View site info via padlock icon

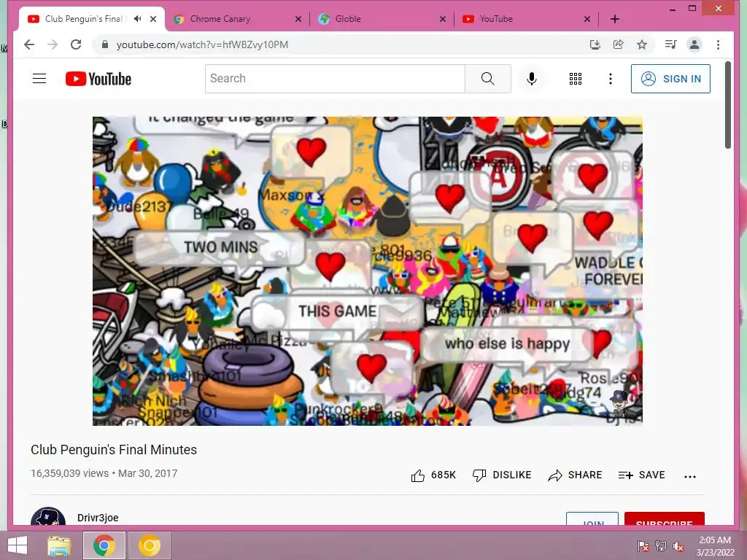click(x=105, y=44)
